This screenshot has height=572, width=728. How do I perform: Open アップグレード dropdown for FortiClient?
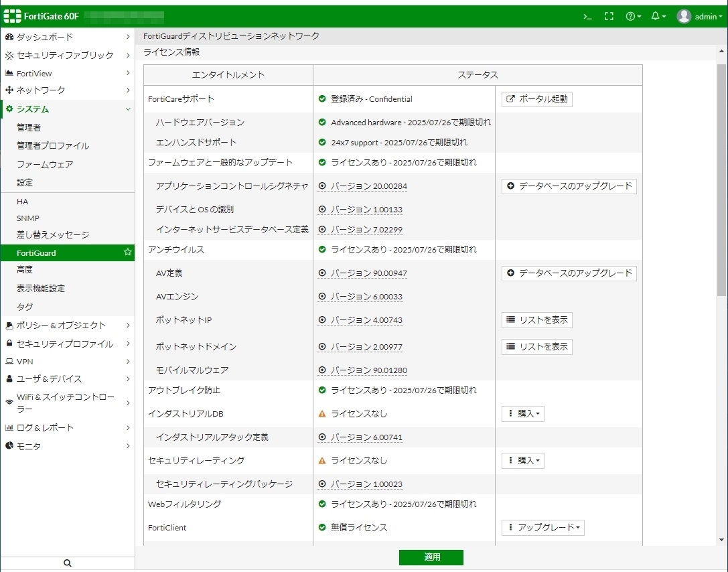click(x=542, y=527)
